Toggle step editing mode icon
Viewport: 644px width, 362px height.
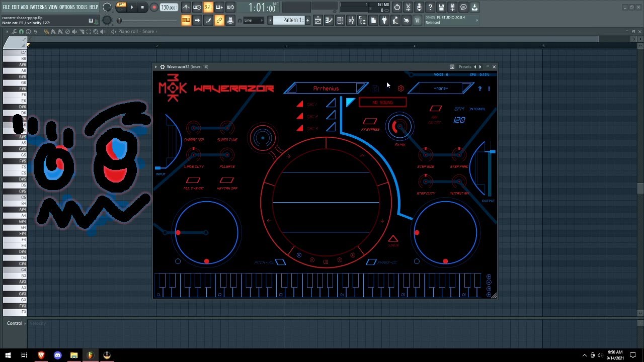(208, 20)
